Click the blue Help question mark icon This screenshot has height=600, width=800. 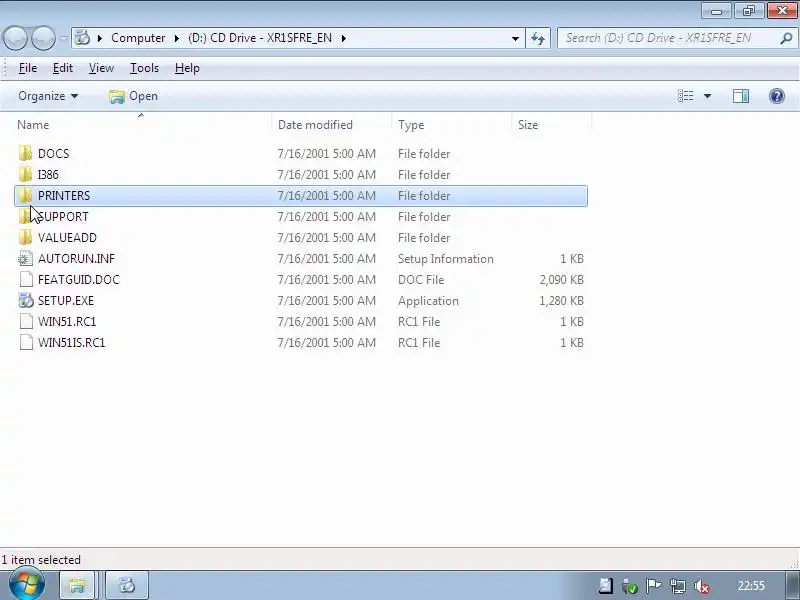pos(777,96)
